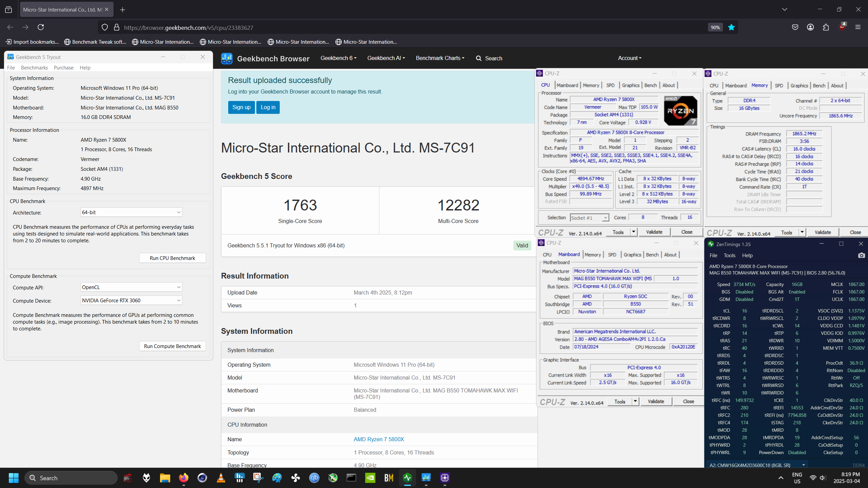Open the Help menu in Geekbench 5

[85, 67]
